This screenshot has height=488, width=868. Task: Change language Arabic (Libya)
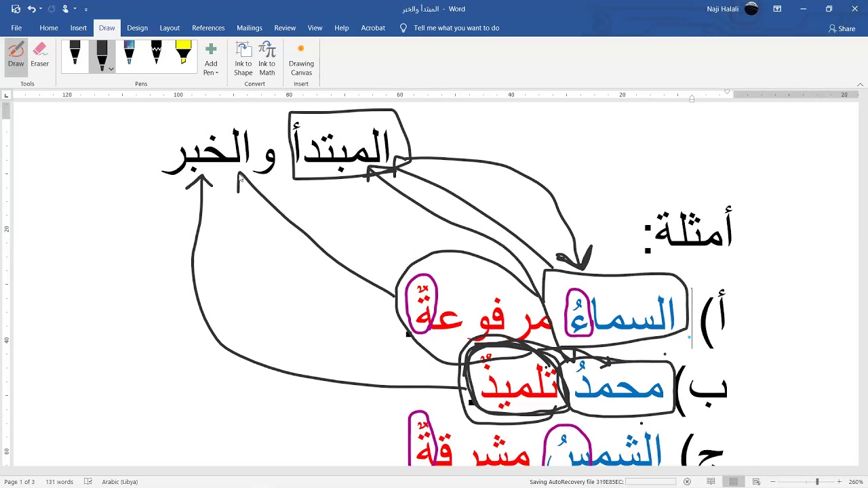[120, 482]
